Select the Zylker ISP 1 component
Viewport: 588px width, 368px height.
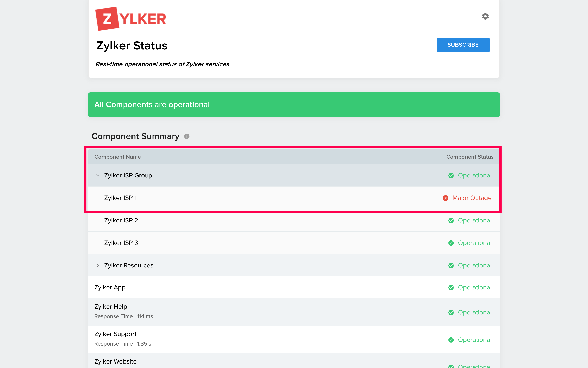[x=120, y=198]
